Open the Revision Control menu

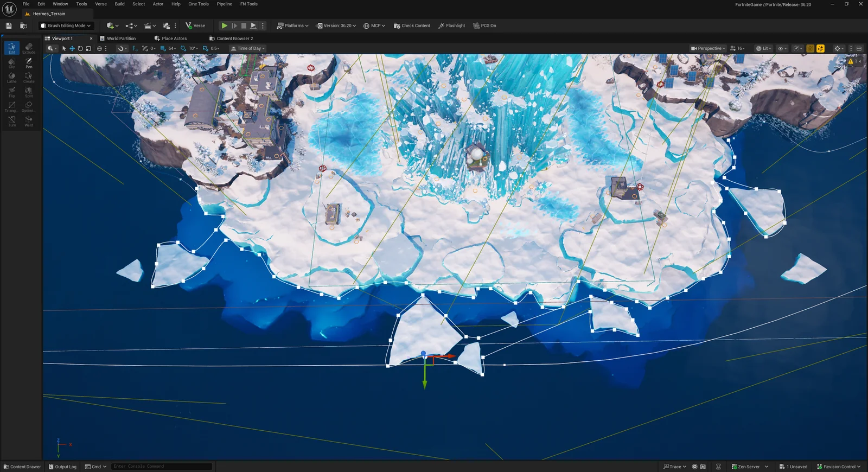pos(839,467)
